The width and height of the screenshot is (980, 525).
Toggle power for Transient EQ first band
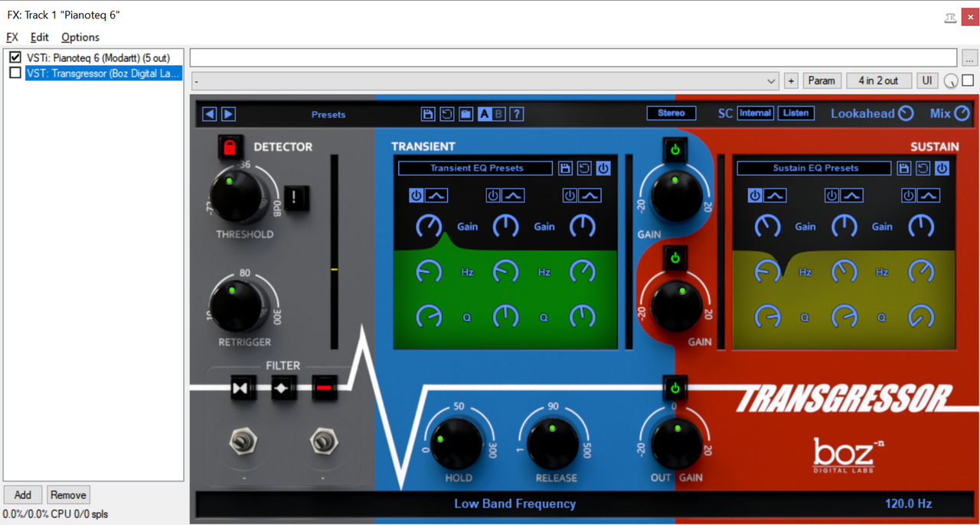416,196
